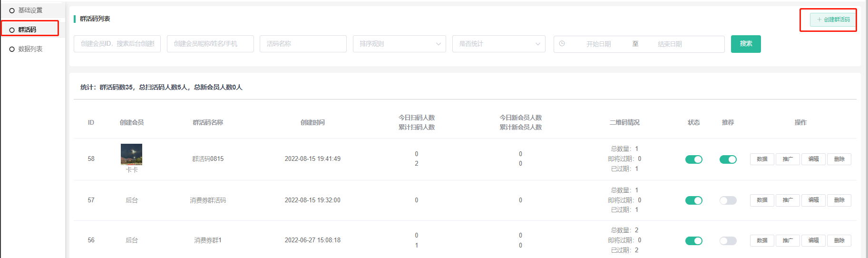Click 推广 button for 群活码0815
This screenshot has height=258, width=868.
(x=788, y=159)
